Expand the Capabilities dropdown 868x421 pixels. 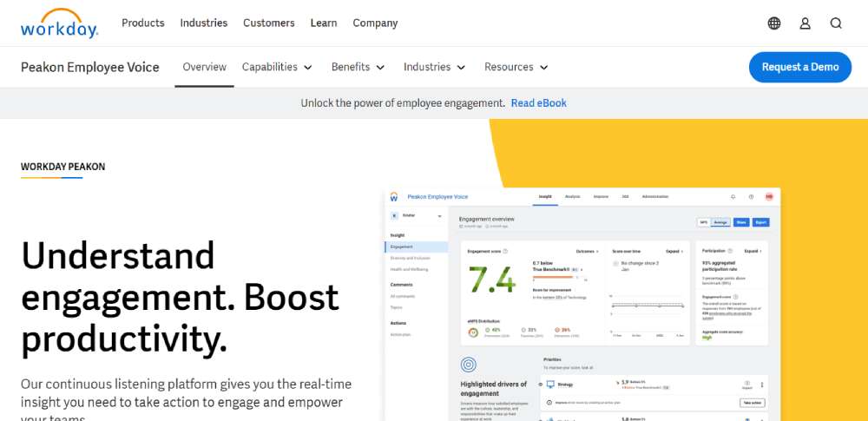[277, 67]
